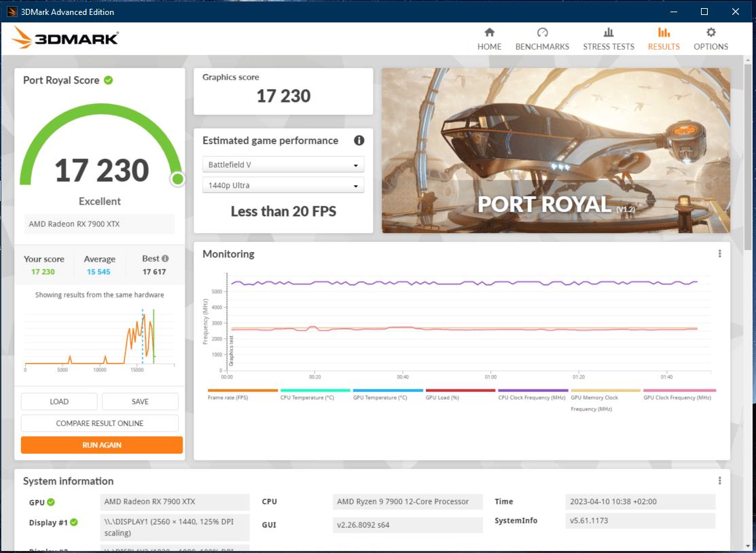Click the Less than 20 FPS text
Screen dimensions: 756x553
(283, 211)
